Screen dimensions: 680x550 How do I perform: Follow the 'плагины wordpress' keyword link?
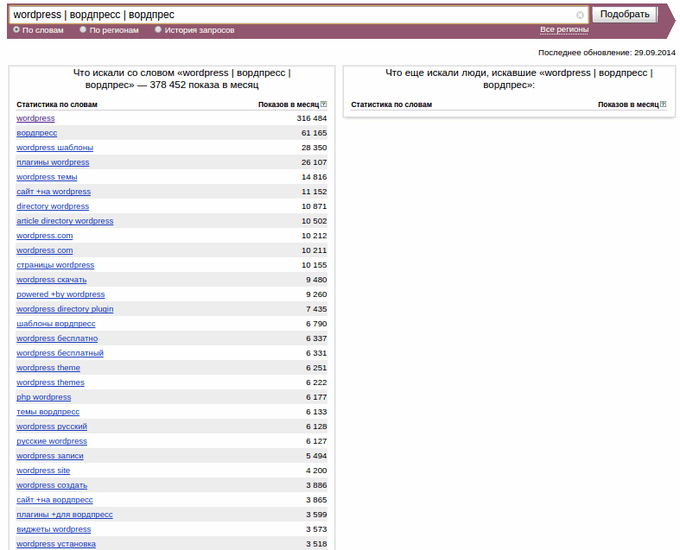tap(52, 162)
